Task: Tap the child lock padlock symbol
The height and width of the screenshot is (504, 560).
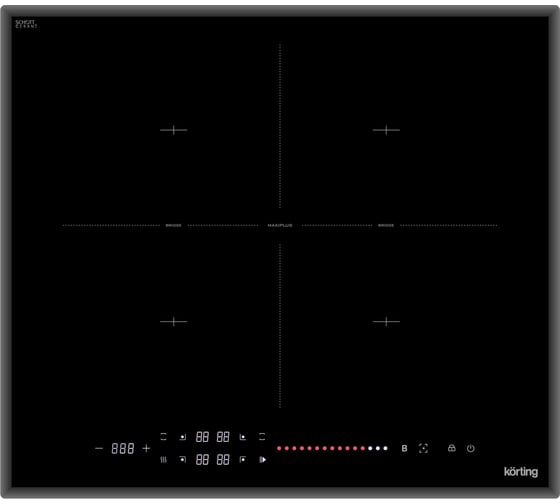Action: click(451, 448)
